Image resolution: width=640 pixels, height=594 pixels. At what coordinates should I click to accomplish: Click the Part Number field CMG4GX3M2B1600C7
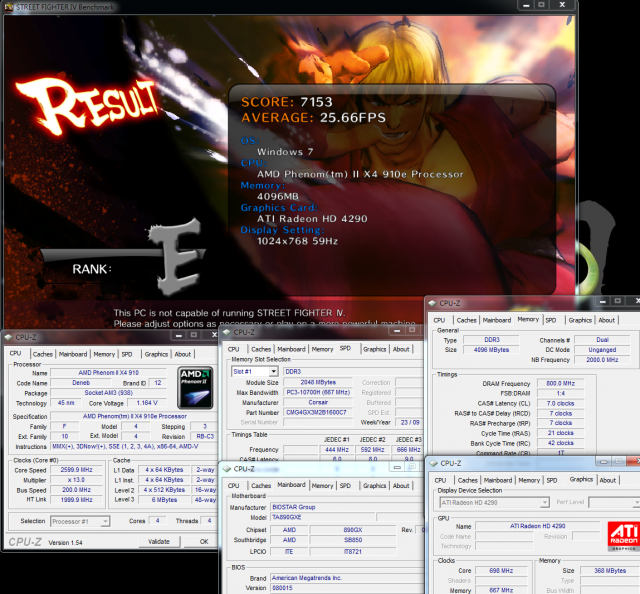click(318, 412)
